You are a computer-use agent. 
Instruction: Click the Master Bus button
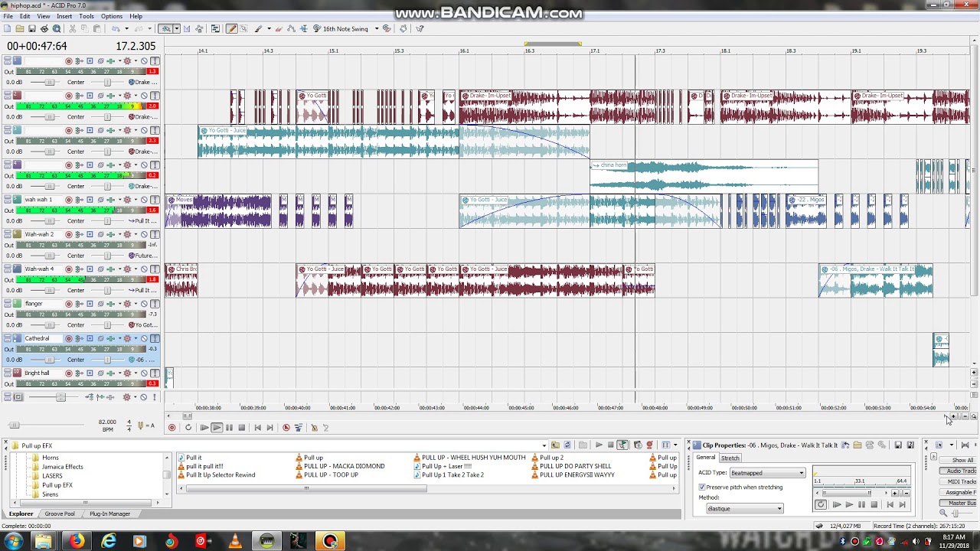(x=959, y=503)
